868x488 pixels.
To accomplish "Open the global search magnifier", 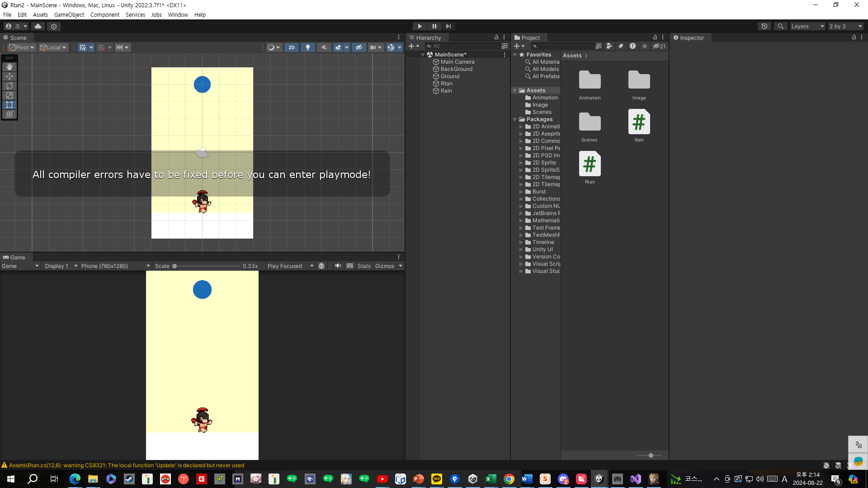I will (x=780, y=26).
